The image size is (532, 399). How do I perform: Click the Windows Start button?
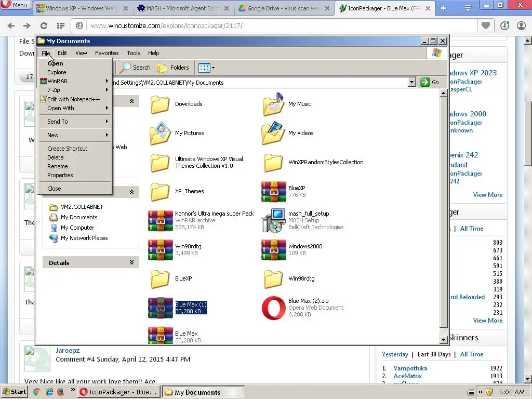[14, 392]
